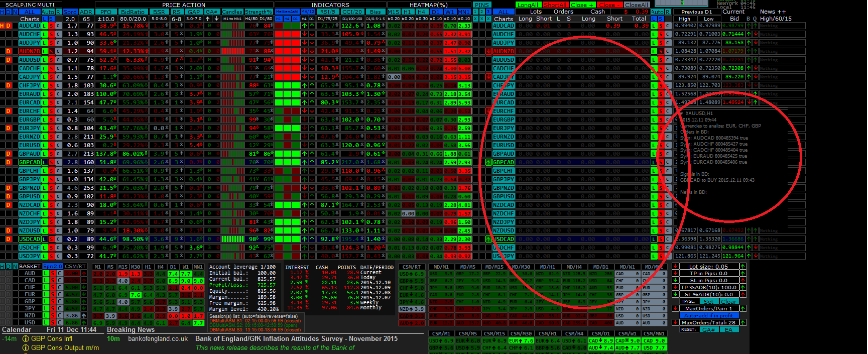Click L for the JPY basket

pos(46,308)
